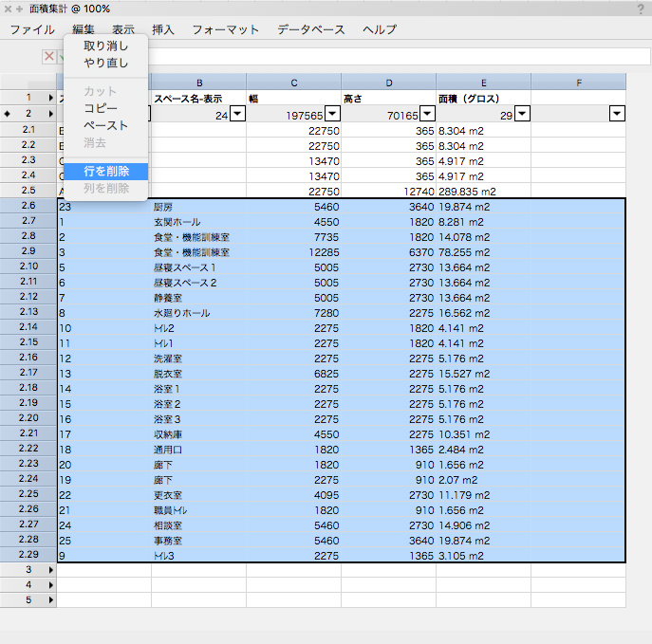The image size is (652, 644).
Task: Select column F header
Action: [x=578, y=83]
